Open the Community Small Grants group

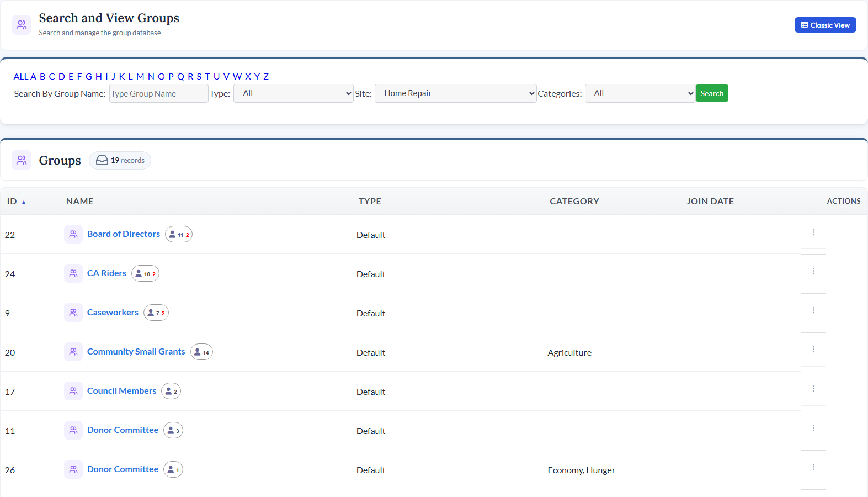(x=136, y=352)
